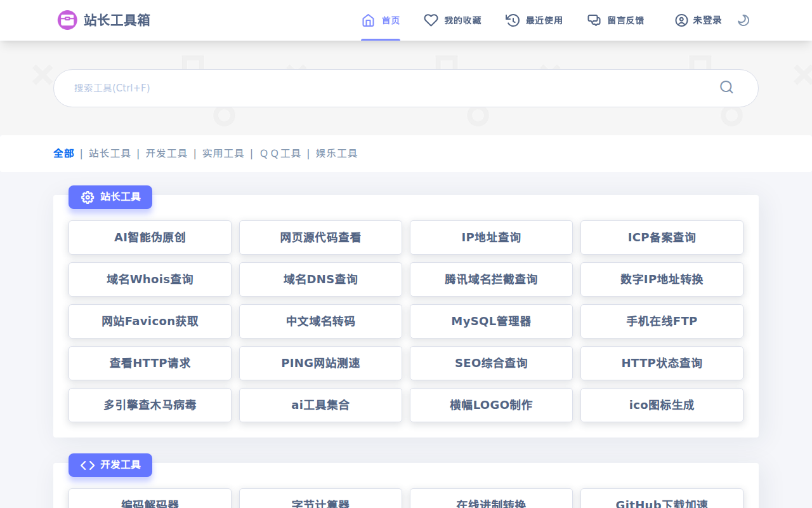The width and height of the screenshot is (812, 508).
Task: Open favorites via the heart icon
Action: [x=431, y=20]
